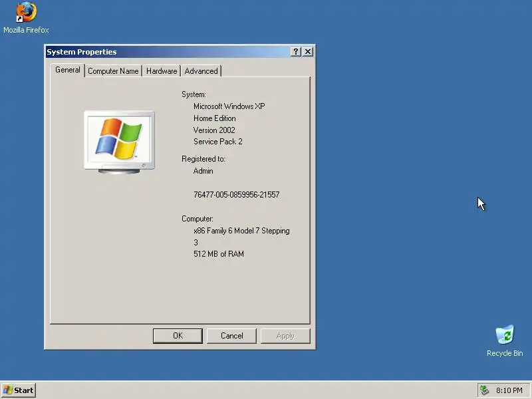The width and height of the screenshot is (532, 399).
Task: Click the 'Service Pack 2' text
Action: click(218, 142)
